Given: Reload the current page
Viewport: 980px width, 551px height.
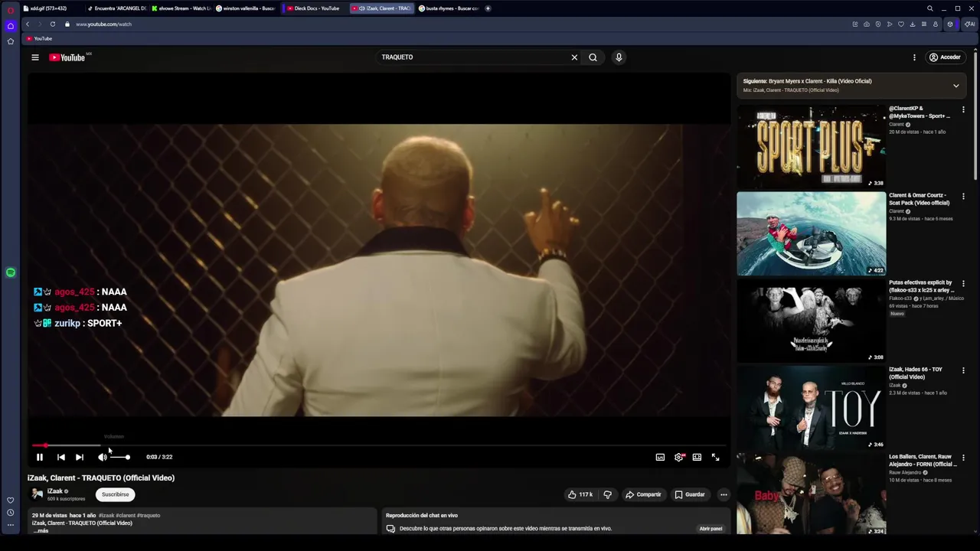Looking at the screenshot, I should click(52, 24).
